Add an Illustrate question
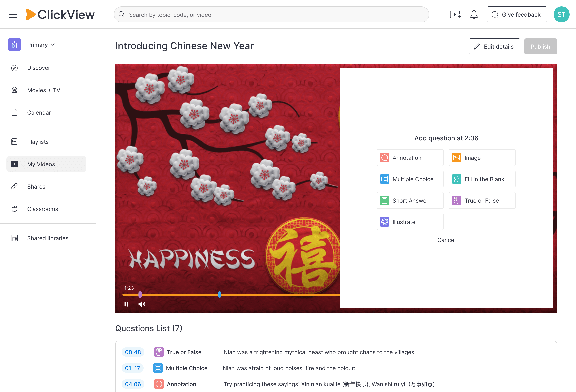Image resolution: width=576 pixels, height=392 pixels. click(x=410, y=222)
